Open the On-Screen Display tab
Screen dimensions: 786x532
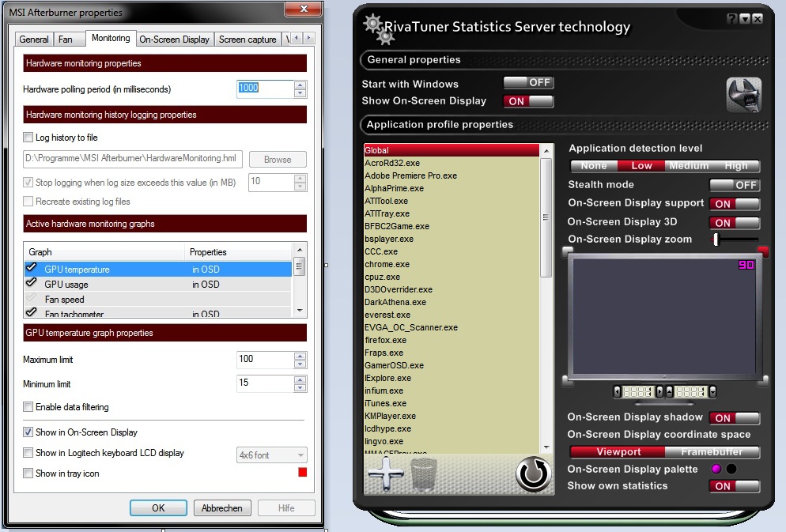(175, 40)
